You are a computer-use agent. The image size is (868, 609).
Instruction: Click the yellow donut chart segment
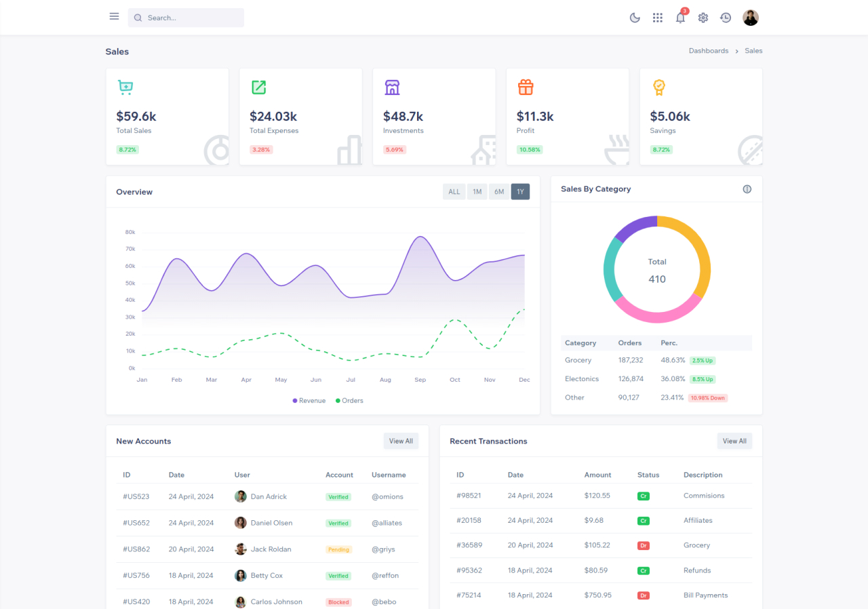(x=703, y=254)
